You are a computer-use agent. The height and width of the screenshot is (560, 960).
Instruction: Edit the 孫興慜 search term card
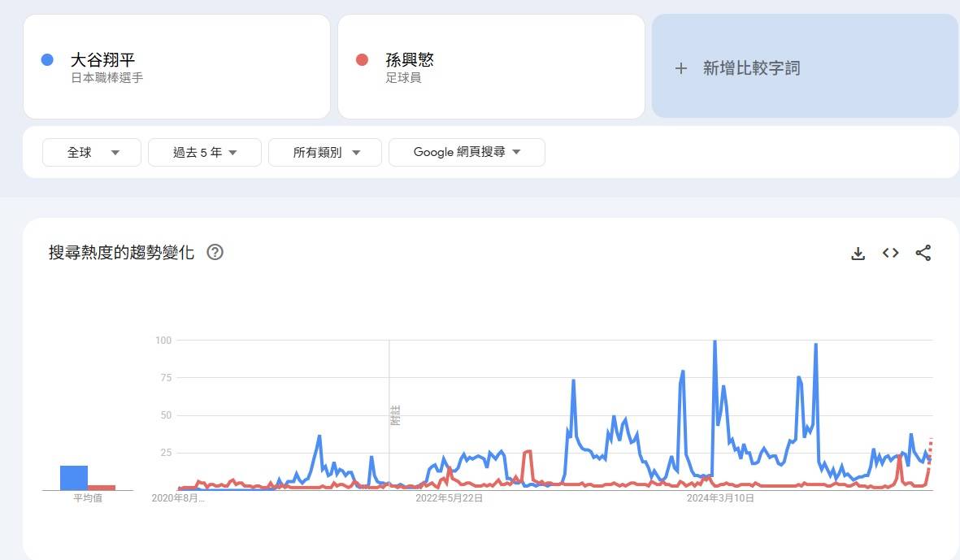click(x=491, y=67)
